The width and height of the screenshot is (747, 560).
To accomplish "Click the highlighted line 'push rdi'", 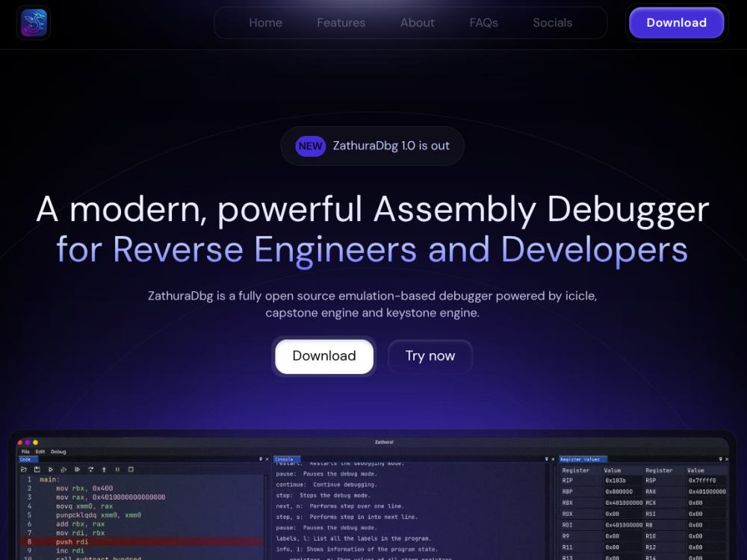I will click(141, 542).
